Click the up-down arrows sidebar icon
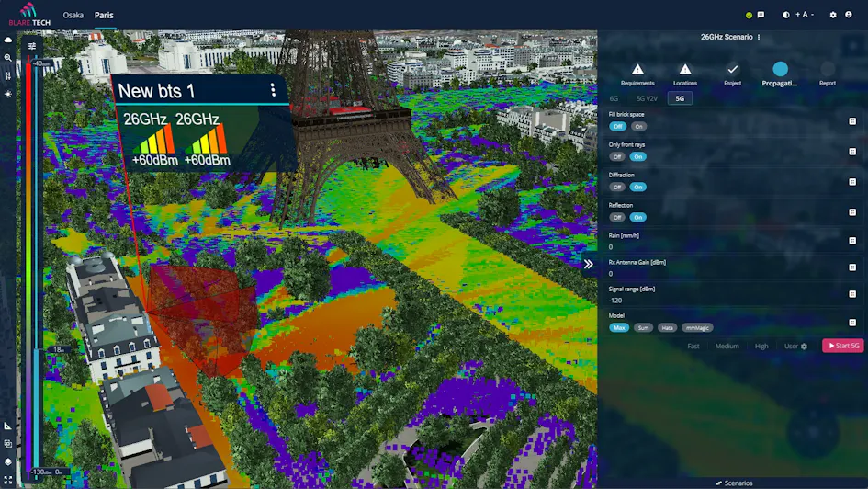 (x=7, y=76)
